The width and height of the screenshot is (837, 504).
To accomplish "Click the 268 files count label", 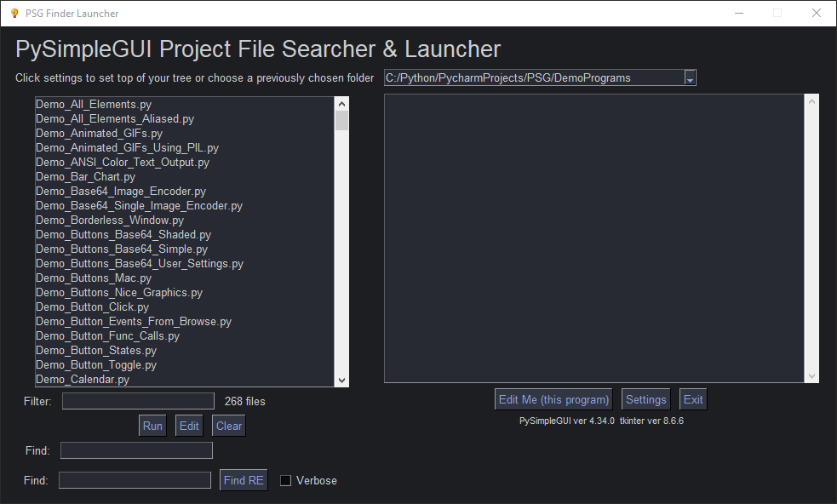I will pos(244,402).
